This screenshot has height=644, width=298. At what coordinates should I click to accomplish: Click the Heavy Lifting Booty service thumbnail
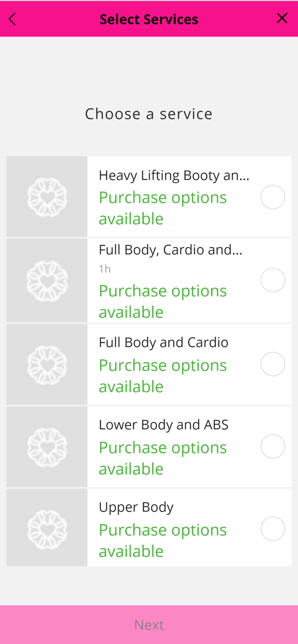click(x=47, y=197)
